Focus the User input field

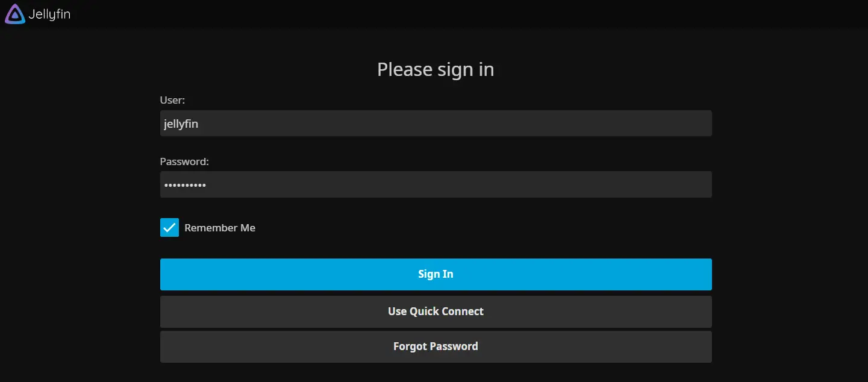[x=436, y=124]
